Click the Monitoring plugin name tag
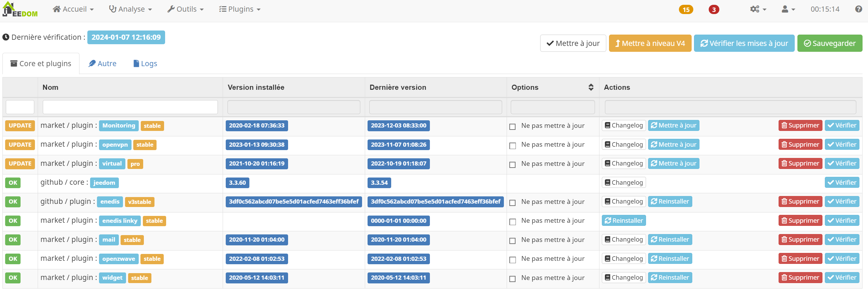868x305 pixels. [x=119, y=125]
